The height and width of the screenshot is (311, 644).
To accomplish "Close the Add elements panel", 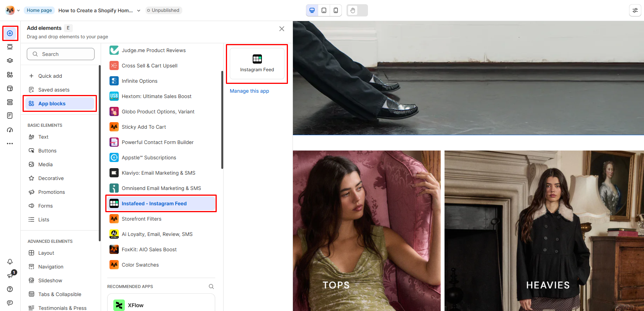I will [x=282, y=29].
